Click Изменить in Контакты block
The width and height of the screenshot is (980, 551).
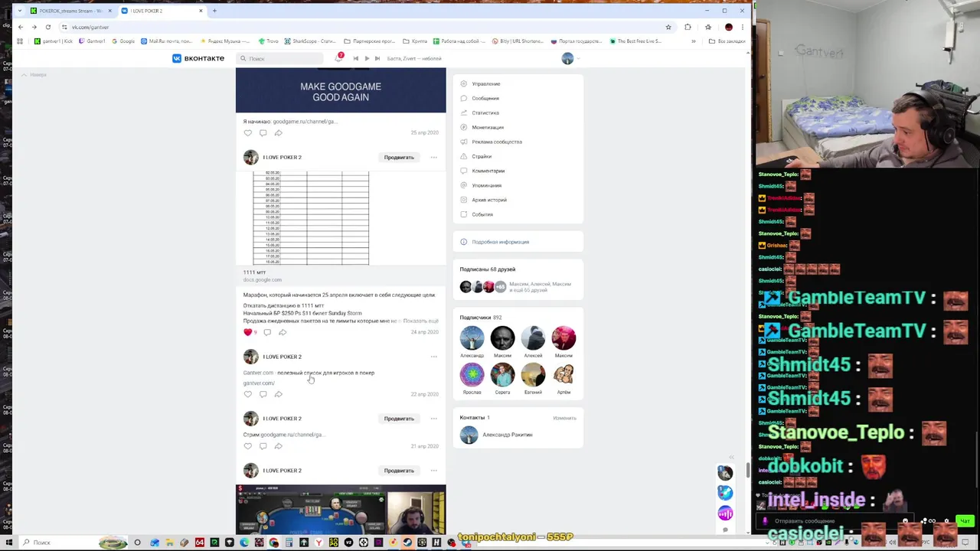[564, 418]
